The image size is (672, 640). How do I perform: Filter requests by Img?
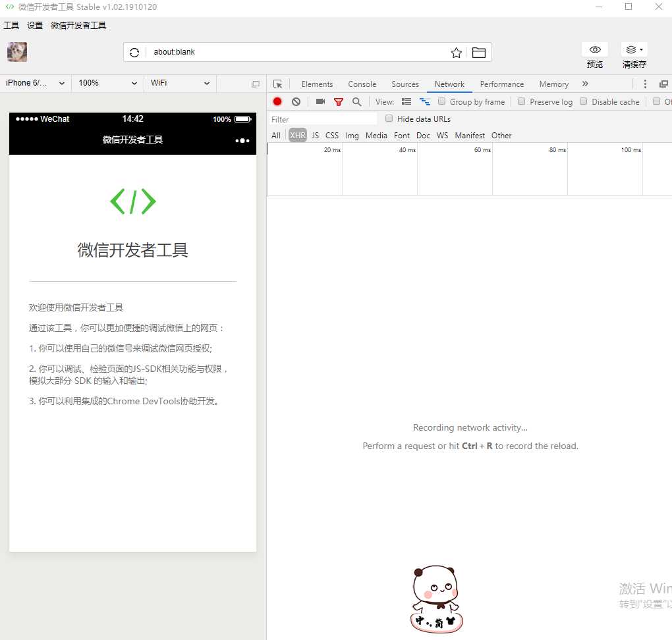(x=352, y=136)
